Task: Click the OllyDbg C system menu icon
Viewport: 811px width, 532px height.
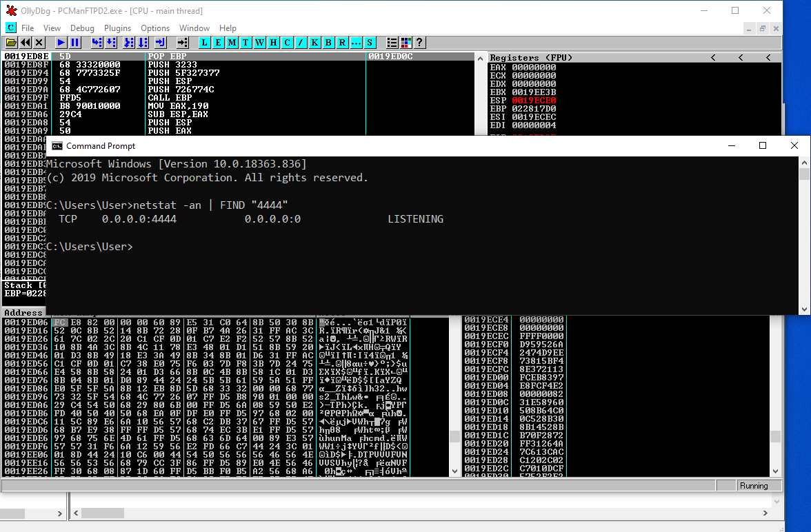Action: [x=11, y=28]
